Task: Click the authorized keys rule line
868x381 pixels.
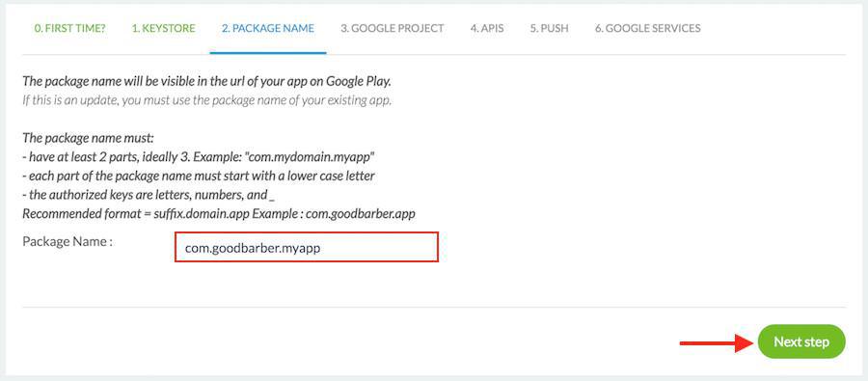Action: point(149,195)
